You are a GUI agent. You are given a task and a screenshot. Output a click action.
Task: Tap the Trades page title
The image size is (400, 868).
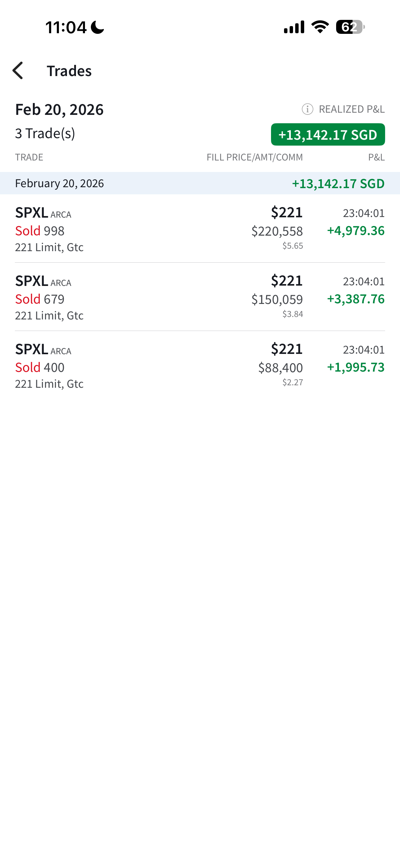click(69, 71)
